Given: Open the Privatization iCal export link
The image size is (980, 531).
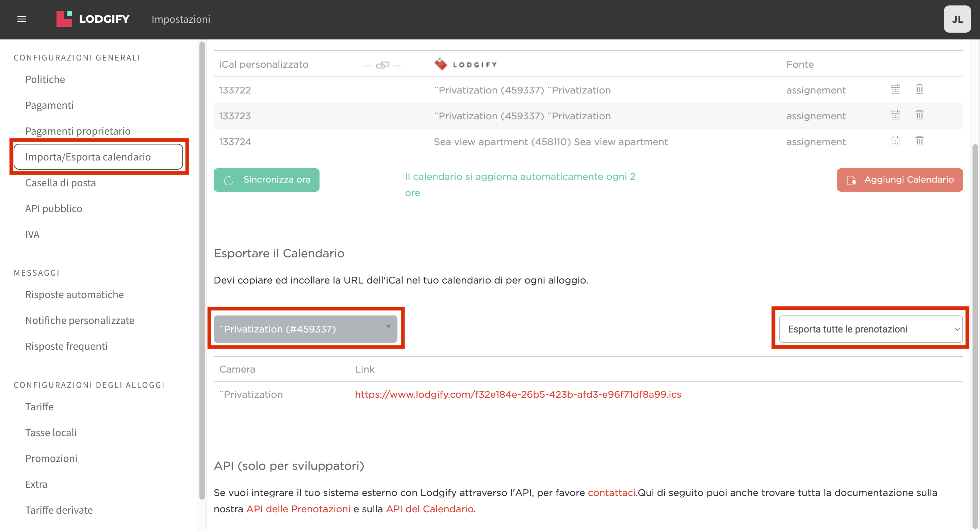Looking at the screenshot, I should point(518,394).
